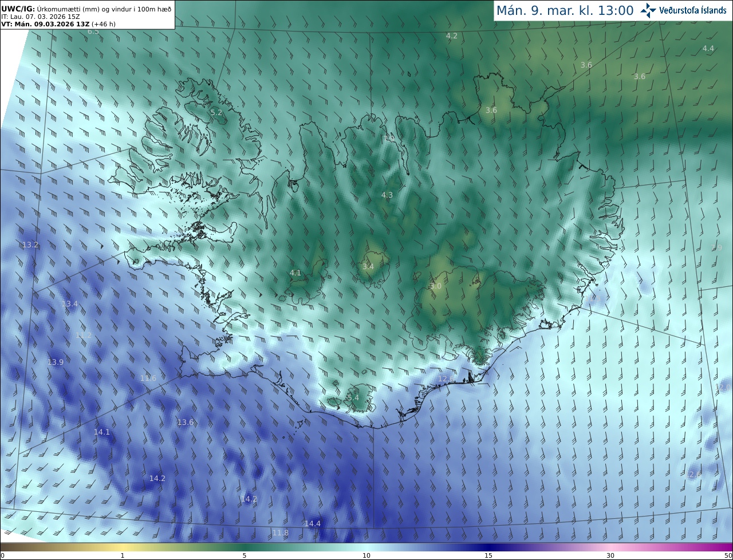The height and width of the screenshot is (560, 733).
Task: Select the VT: Mán. 09.03.2026 13Z line
Action: 58,24
